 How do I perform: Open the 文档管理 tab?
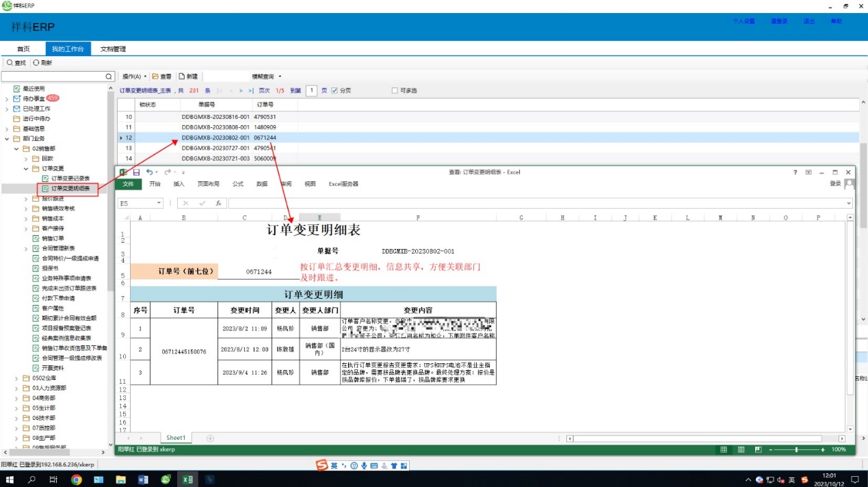[113, 49]
